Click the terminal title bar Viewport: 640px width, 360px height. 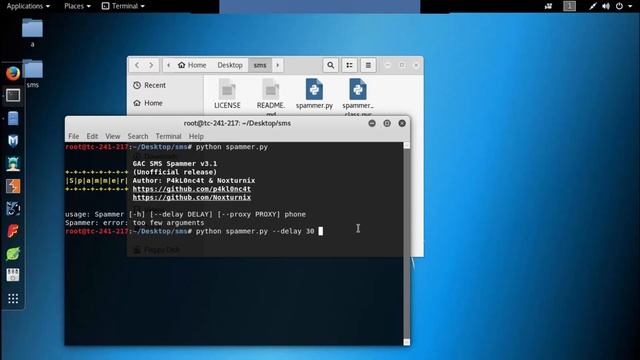(237, 123)
